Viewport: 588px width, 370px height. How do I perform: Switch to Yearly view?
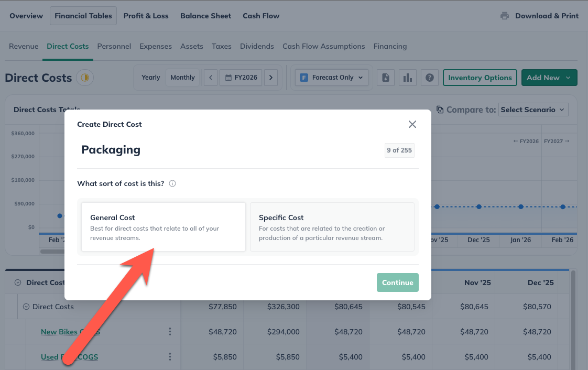[x=150, y=78]
